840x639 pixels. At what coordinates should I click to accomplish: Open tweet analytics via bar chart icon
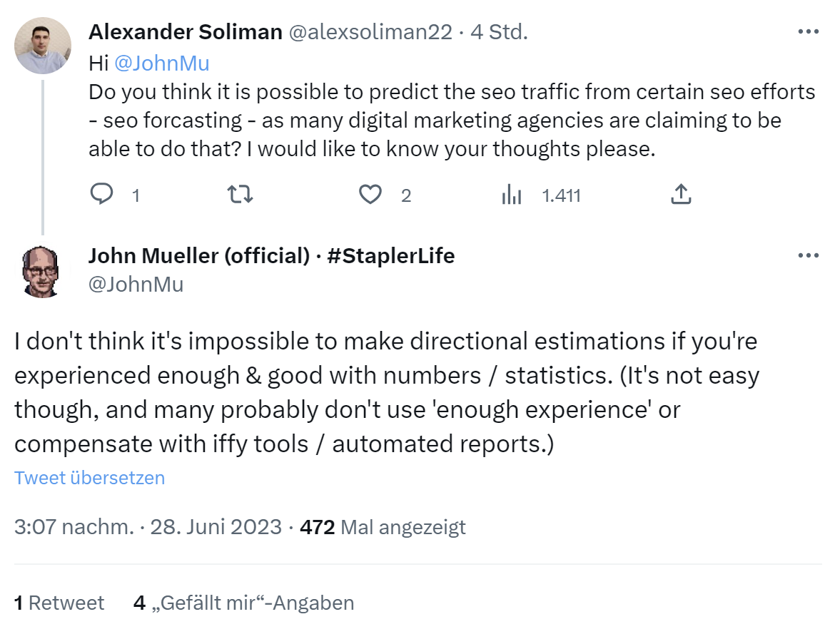pyautogui.click(x=512, y=194)
